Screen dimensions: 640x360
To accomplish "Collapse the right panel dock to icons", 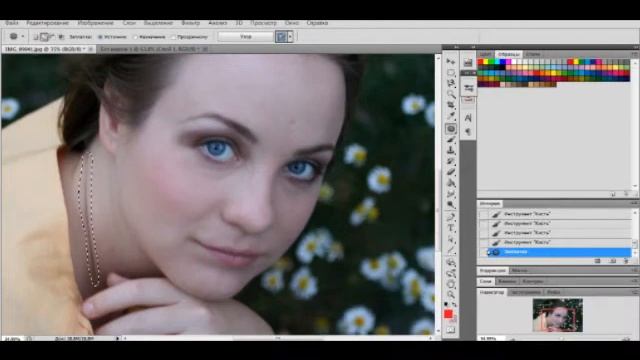I will pos(635,47).
